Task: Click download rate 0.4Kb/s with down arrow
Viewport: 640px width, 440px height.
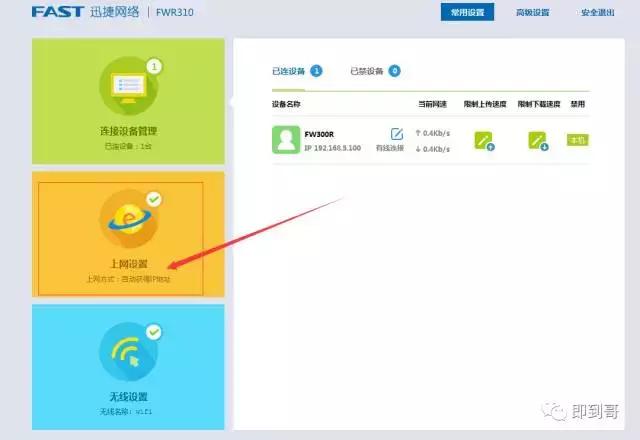Action: [433, 149]
